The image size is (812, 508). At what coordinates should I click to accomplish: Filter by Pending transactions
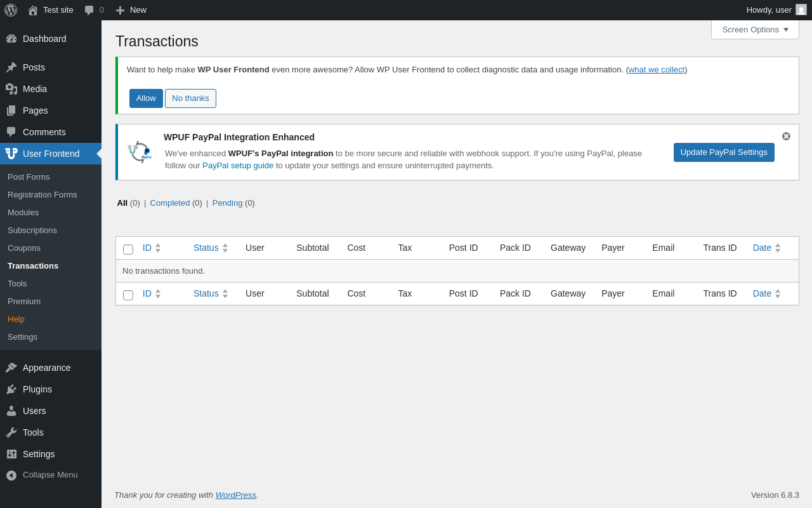(x=227, y=203)
